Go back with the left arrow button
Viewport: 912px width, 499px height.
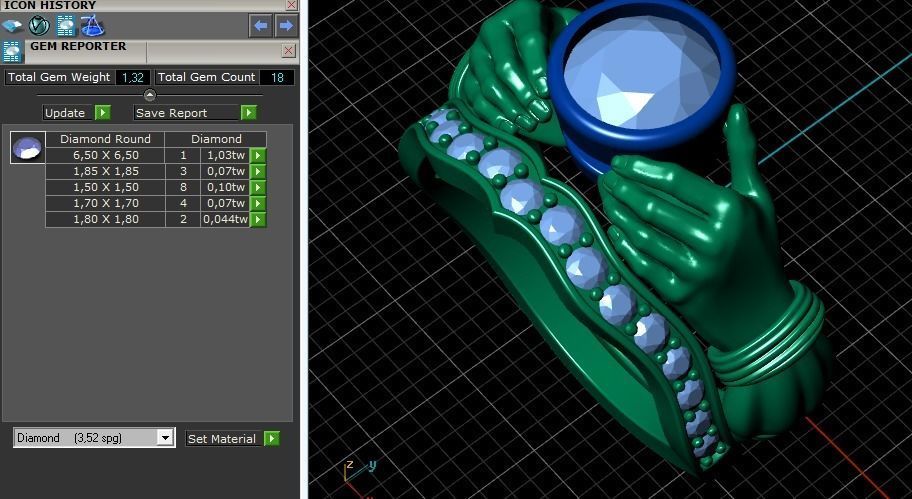pos(261,26)
